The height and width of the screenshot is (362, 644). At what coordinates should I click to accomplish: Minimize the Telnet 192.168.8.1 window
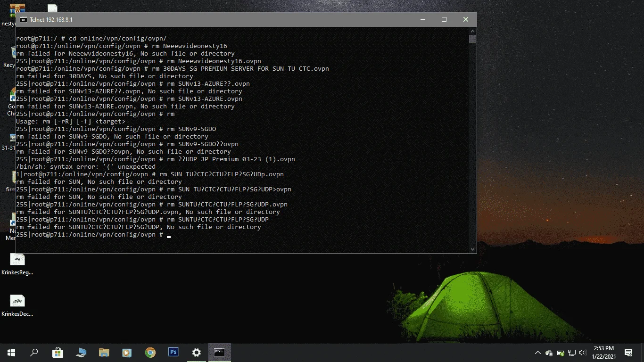click(x=422, y=19)
